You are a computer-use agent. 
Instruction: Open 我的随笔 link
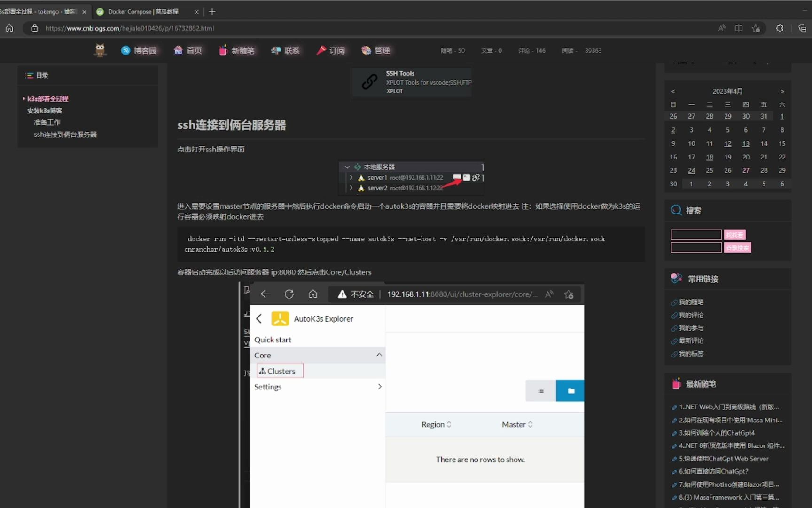point(691,302)
